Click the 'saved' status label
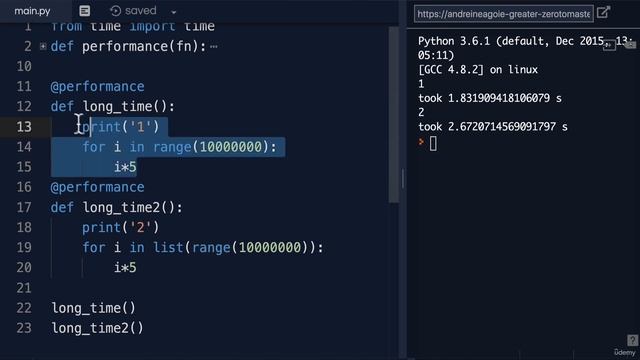This screenshot has height=360, width=640. 140,11
